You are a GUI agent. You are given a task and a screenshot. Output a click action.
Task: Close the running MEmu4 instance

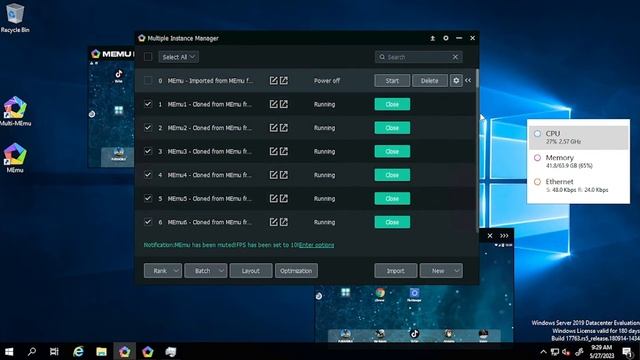point(392,175)
